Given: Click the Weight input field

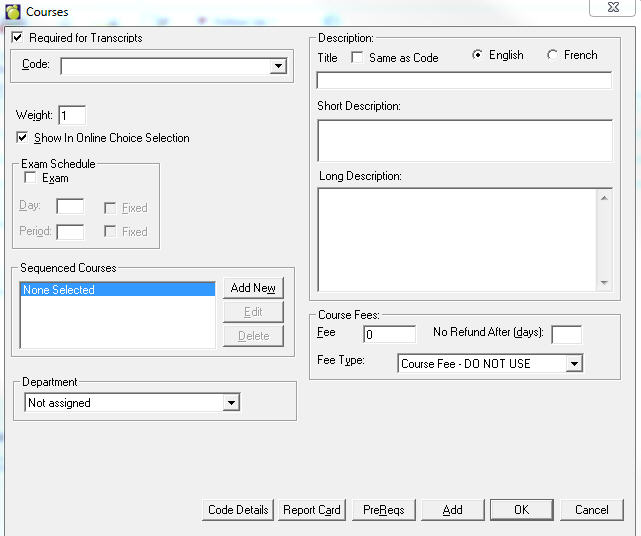Looking at the screenshot, I should (72, 116).
